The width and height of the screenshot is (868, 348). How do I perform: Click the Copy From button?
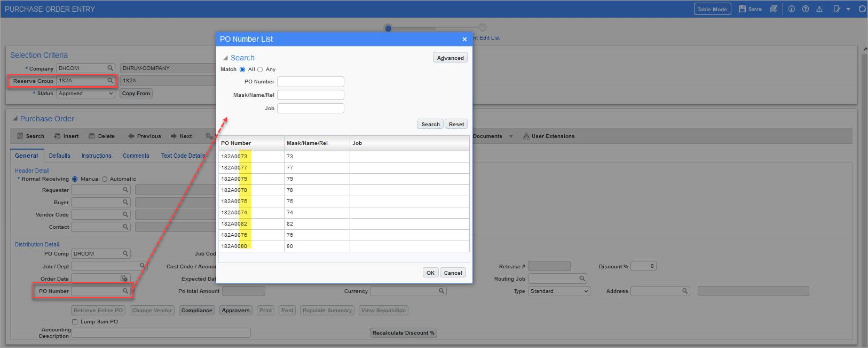(x=136, y=94)
